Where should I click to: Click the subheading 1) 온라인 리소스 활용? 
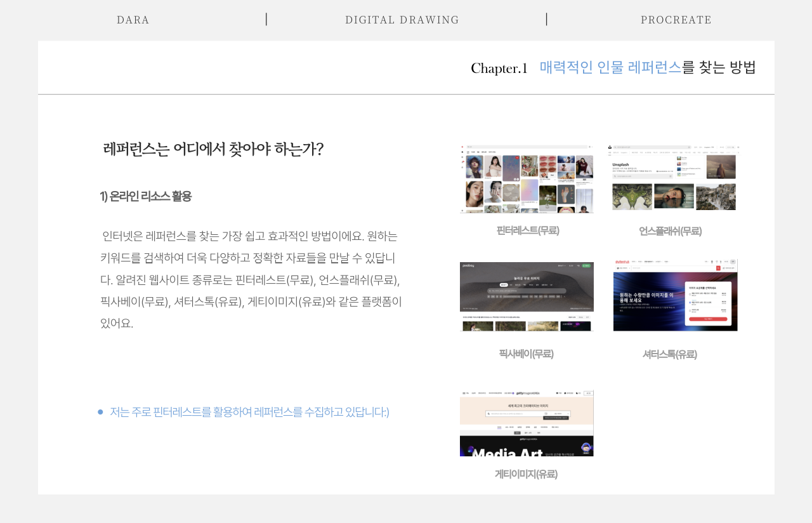coord(146,196)
